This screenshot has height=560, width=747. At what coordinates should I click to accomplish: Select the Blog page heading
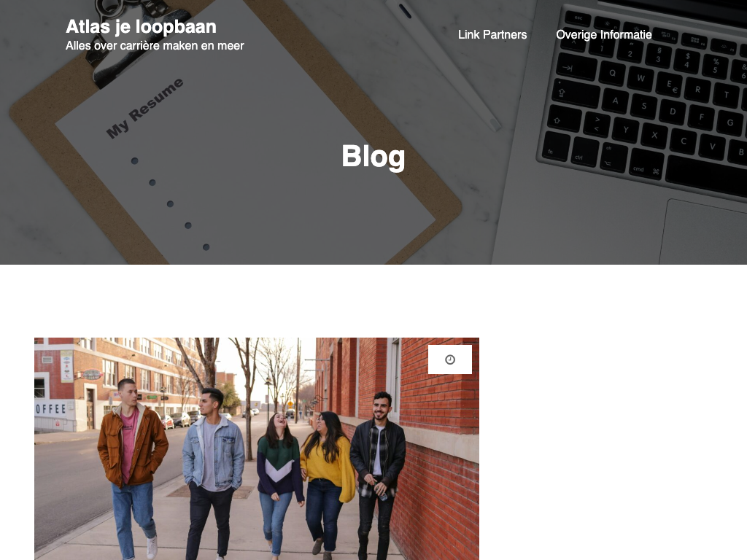click(373, 156)
